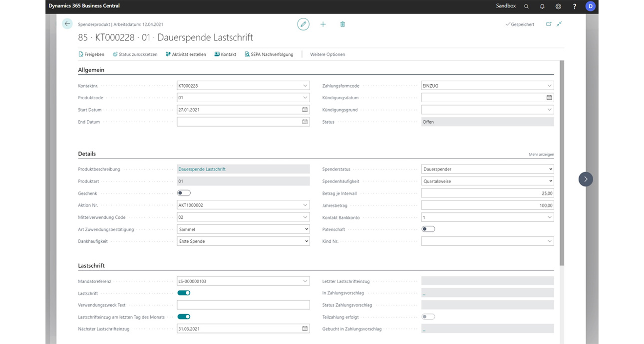Image resolution: width=644 pixels, height=344 pixels.
Task: Open the Aktion Nr. dropdown list
Action: point(305,205)
